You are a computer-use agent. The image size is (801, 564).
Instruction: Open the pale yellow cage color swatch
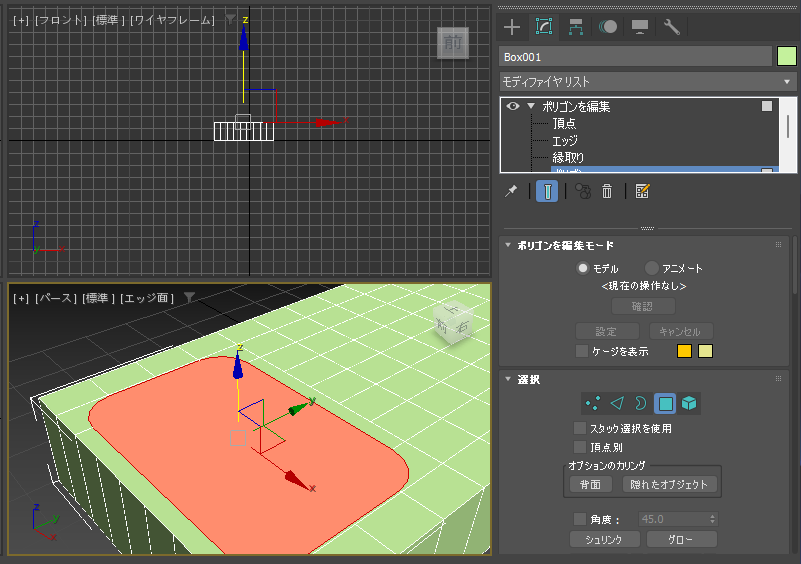[x=705, y=351]
